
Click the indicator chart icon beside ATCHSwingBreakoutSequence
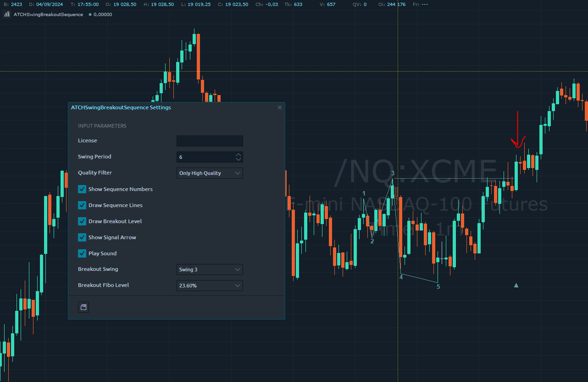click(7, 14)
